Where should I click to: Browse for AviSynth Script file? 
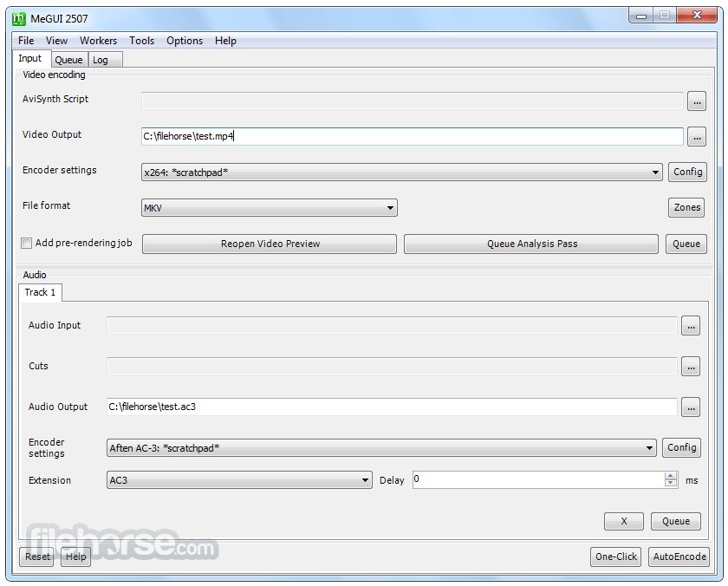click(697, 101)
